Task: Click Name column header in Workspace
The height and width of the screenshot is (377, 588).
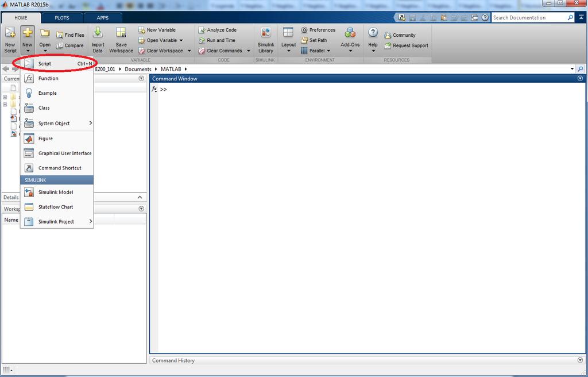Action: pos(11,220)
